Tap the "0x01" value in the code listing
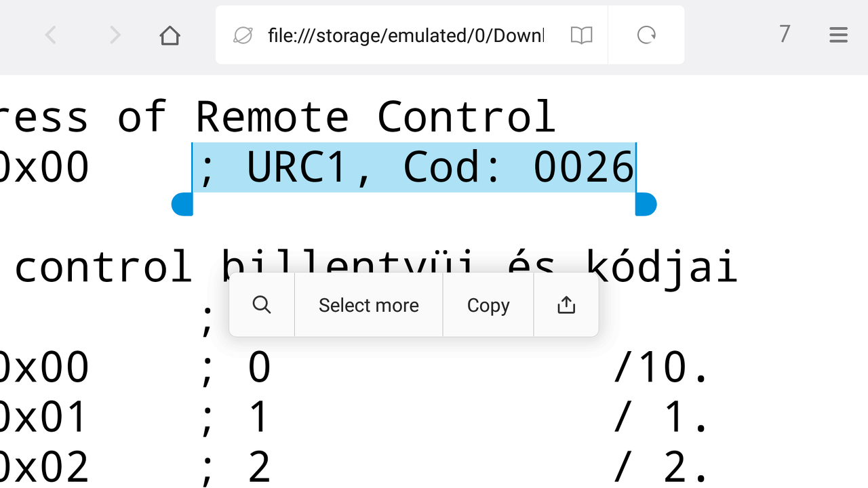Viewport: 868px width, 488px height. 43,417
